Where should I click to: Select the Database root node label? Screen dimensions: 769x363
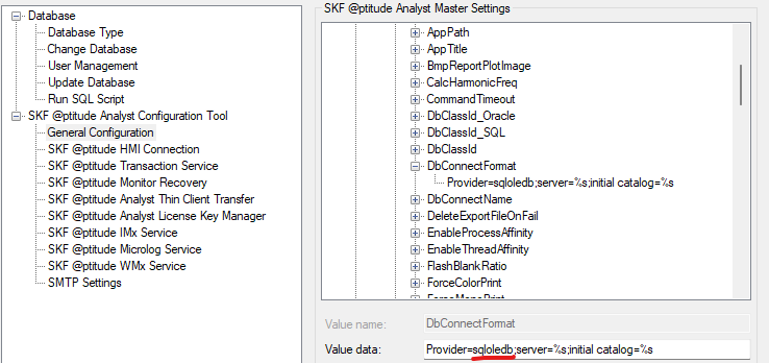(x=51, y=16)
